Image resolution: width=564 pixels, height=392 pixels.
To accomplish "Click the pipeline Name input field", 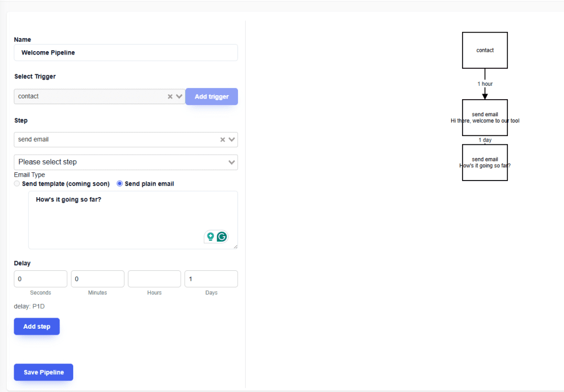I will (x=126, y=53).
